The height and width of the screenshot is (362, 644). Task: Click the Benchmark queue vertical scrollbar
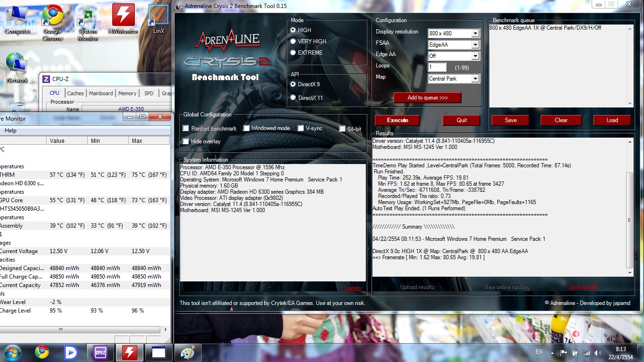pyautogui.click(x=630, y=66)
